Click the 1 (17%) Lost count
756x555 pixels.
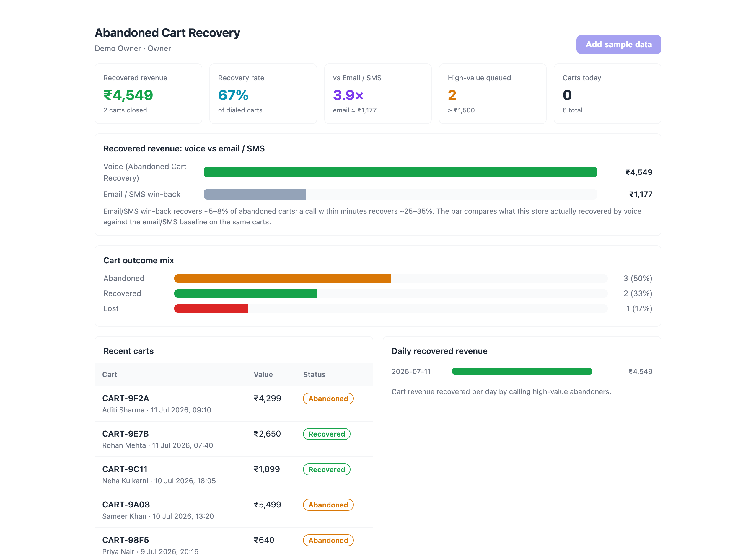[x=639, y=308]
